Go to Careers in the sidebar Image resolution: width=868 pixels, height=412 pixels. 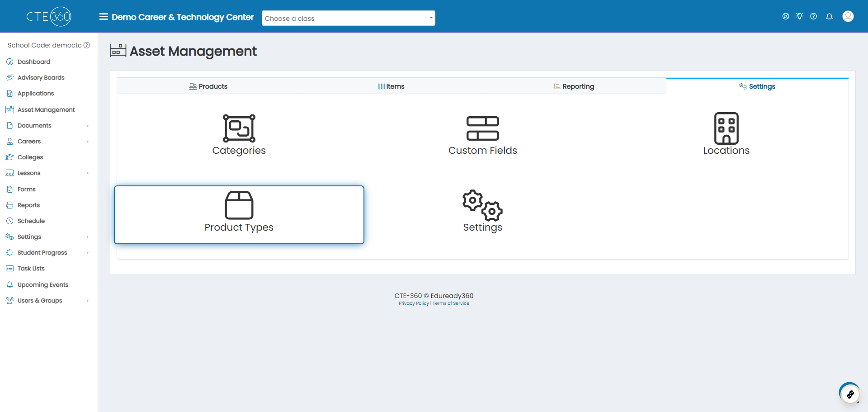tap(29, 141)
